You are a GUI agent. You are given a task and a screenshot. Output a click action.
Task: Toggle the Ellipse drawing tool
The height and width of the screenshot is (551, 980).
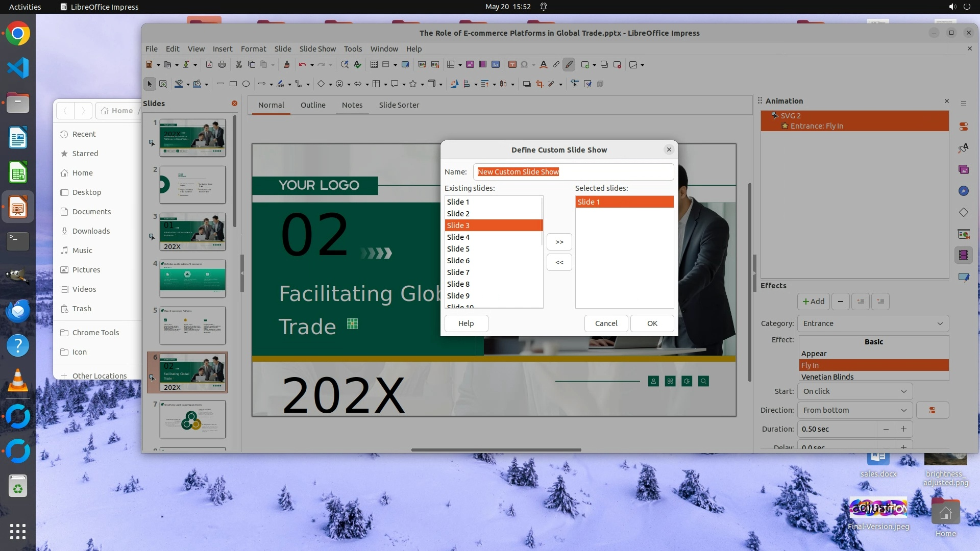(246, 84)
